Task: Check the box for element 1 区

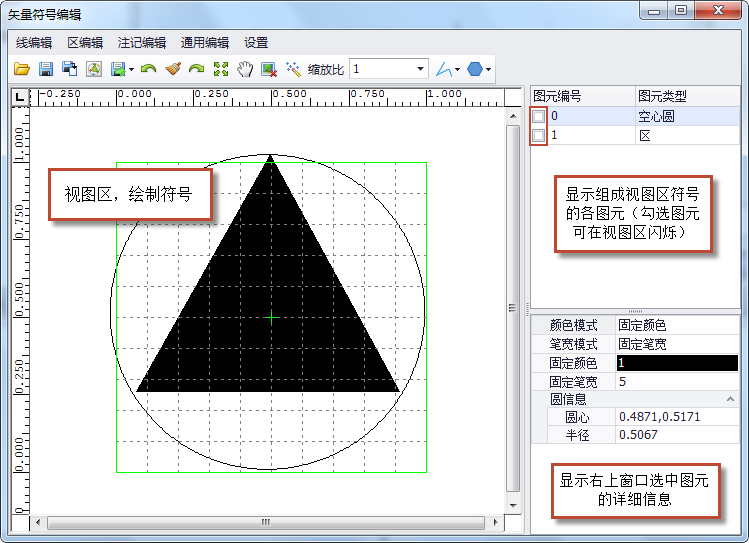Action: pos(539,135)
